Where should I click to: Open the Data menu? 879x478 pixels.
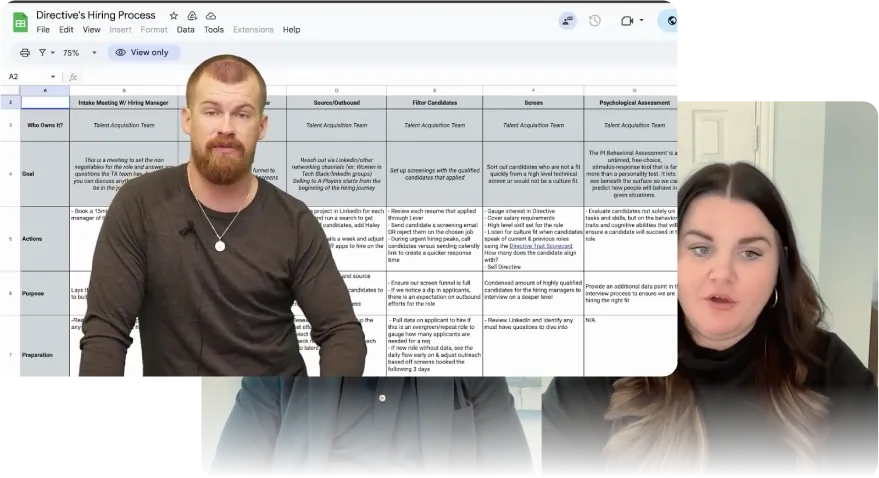point(186,30)
